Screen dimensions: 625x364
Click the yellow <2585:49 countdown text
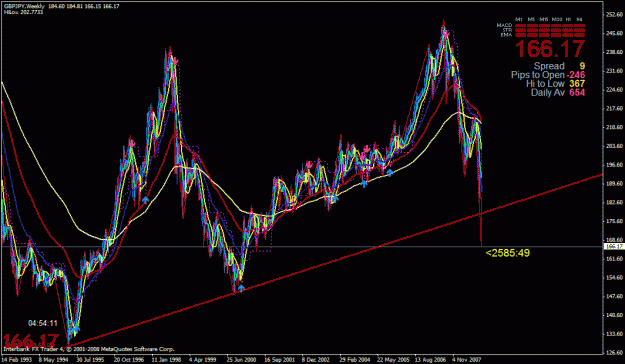[x=508, y=253]
